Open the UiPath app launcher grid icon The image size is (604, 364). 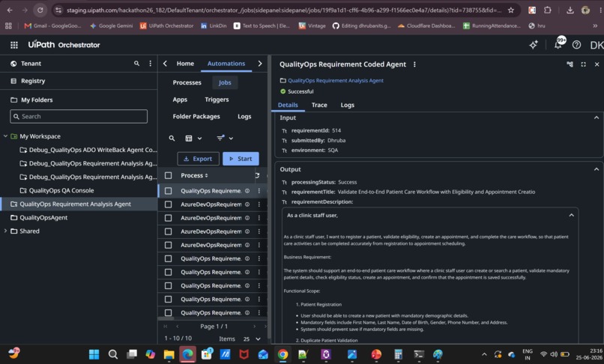14,45
